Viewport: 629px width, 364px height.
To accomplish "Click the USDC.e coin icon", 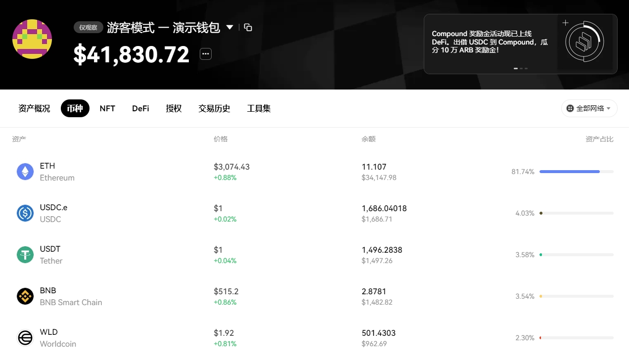I will click(25, 213).
